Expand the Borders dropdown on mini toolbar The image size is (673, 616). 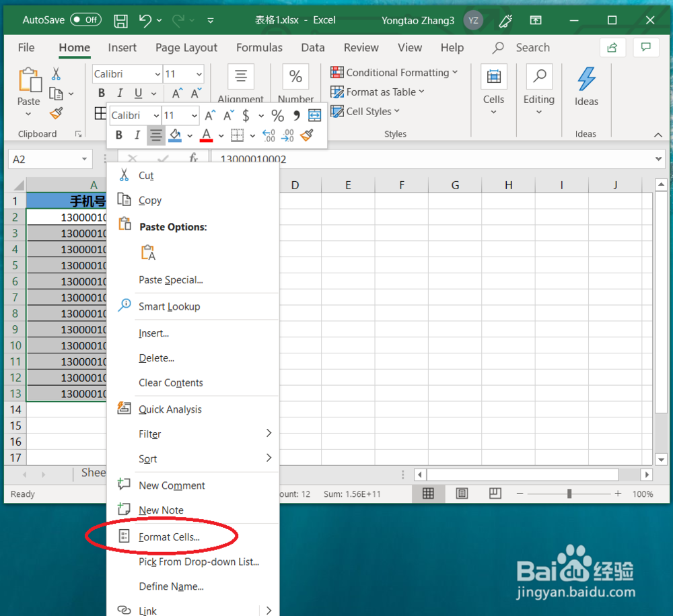[x=253, y=135]
